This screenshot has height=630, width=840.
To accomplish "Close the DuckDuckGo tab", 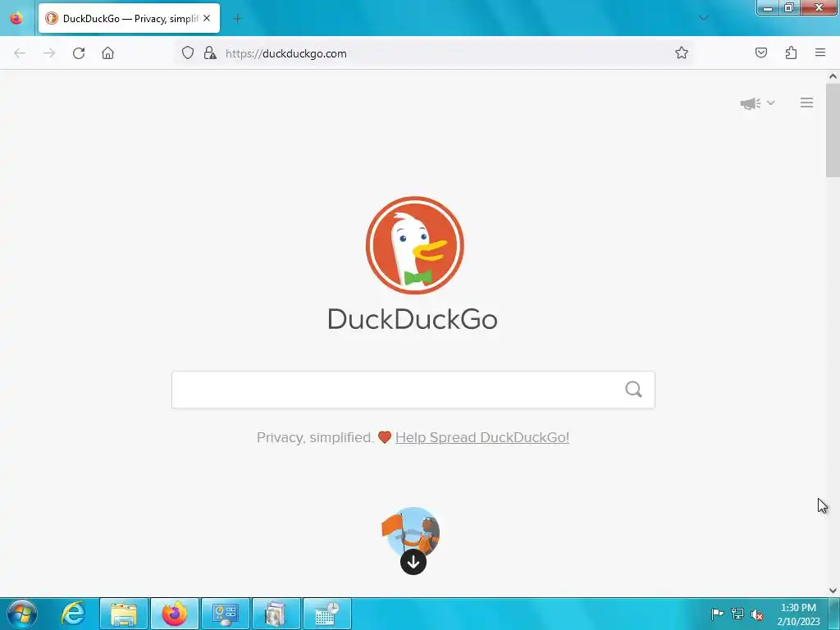I will click(x=207, y=18).
